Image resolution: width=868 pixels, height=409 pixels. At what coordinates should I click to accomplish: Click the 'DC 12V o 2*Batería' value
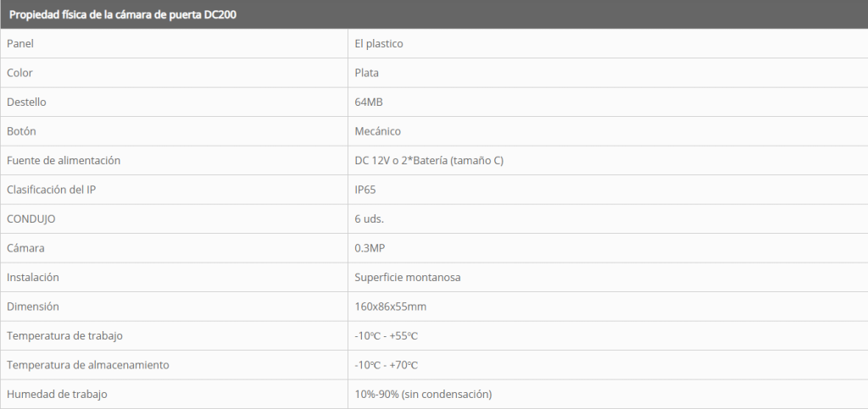(x=429, y=160)
